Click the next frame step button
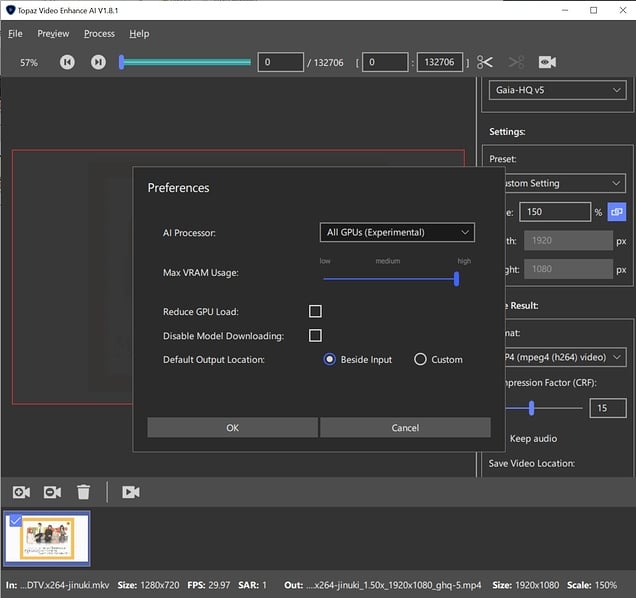The height and width of the screenshot is (598, 636). [98, 62]
